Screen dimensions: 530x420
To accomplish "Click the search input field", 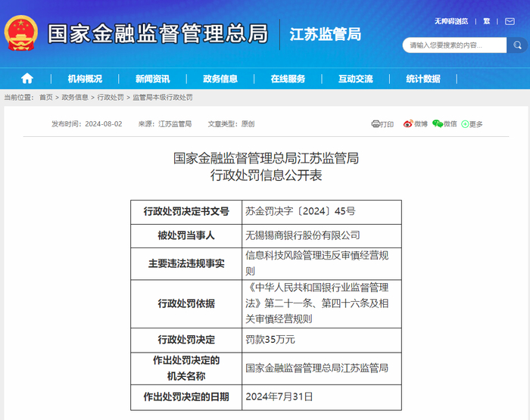I will pyautogui.click(x=454, y=45).
